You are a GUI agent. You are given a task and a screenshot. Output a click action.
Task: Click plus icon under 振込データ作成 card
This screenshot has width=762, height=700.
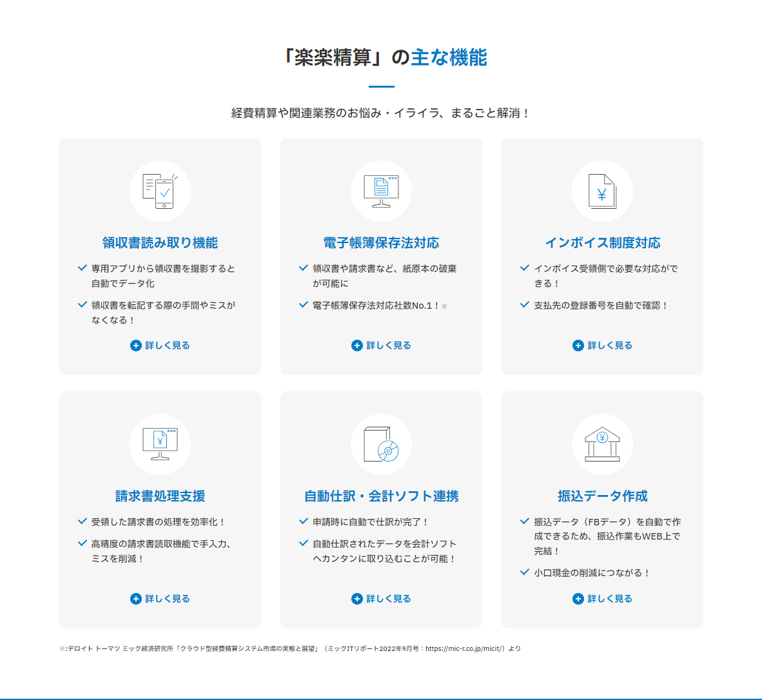tap(578, 599)
